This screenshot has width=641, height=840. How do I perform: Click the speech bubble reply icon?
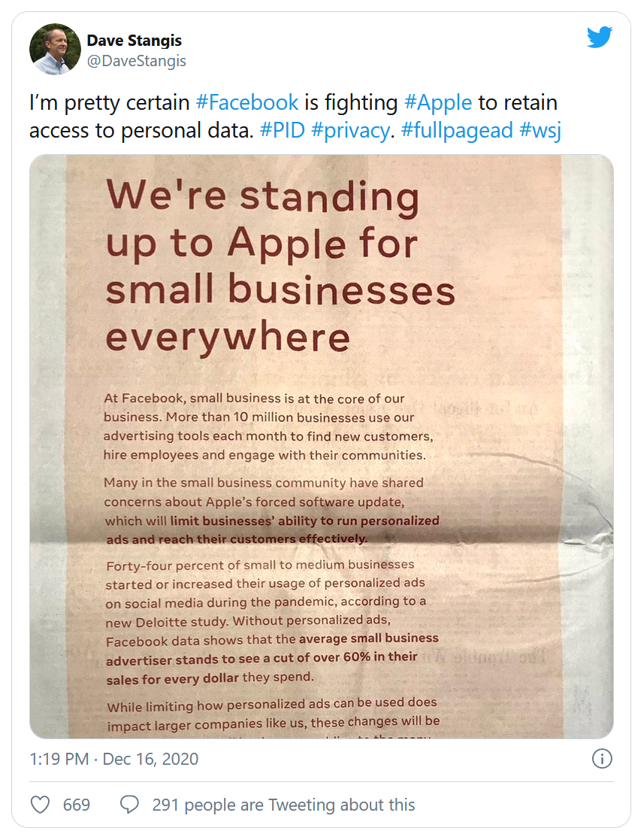pos(129,805)
